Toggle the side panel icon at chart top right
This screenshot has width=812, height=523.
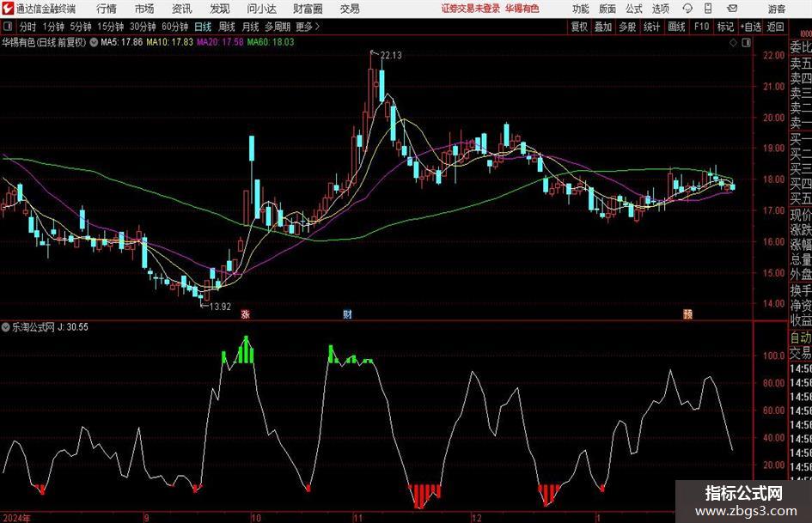click(746, 42)
